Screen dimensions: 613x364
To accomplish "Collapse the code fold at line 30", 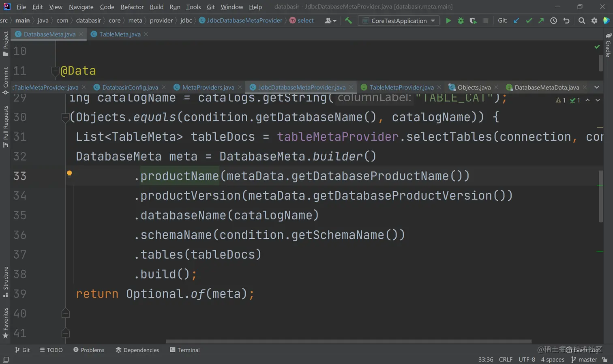I will click(x=65, y=118).
